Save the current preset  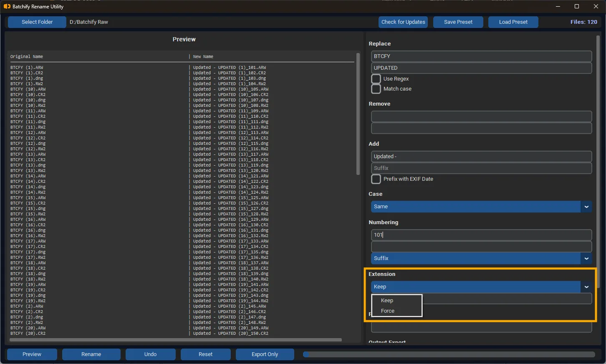(x=458, y=22)
